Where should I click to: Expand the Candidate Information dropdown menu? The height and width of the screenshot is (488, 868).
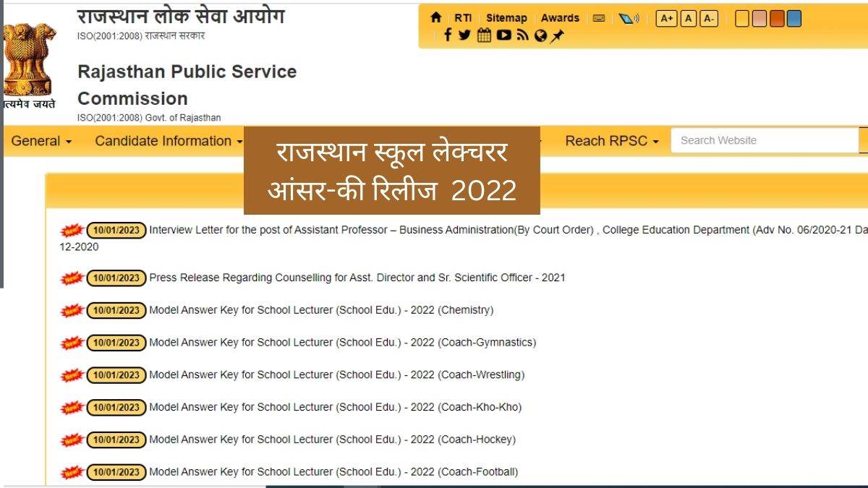pos(169,141)
